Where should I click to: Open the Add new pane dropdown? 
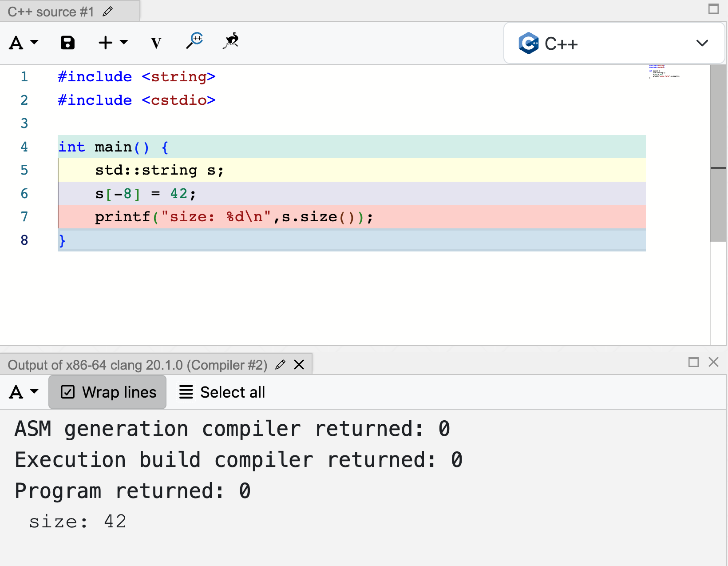tap(113, 43)
